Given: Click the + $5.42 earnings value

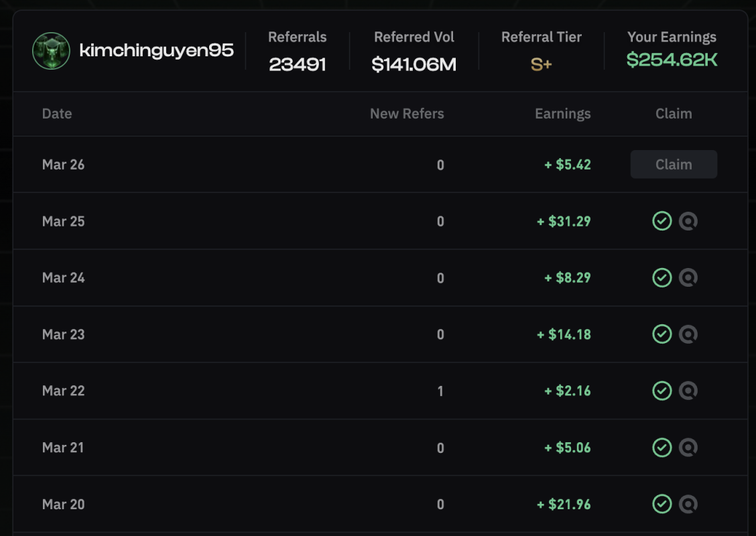Looking at the screenshot, I should (x=568, y=165).
